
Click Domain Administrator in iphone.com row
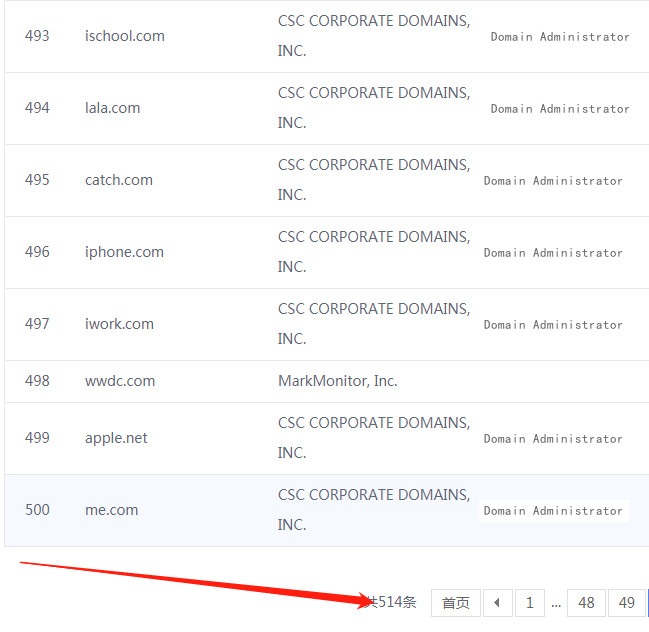pos(553,253)
